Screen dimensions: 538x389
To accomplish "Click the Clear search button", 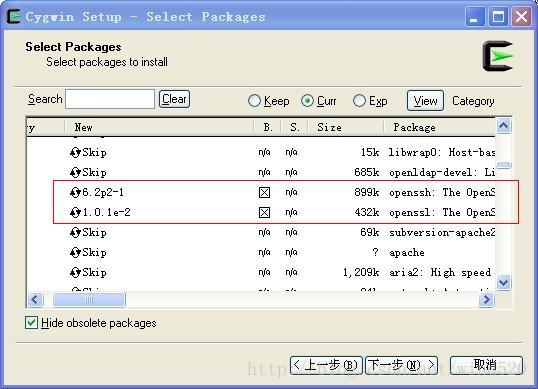I will [174, 99].
